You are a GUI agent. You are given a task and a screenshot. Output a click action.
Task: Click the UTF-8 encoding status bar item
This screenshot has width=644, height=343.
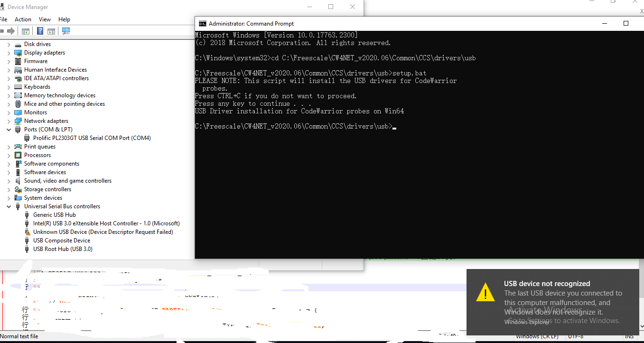coord(575,336)
